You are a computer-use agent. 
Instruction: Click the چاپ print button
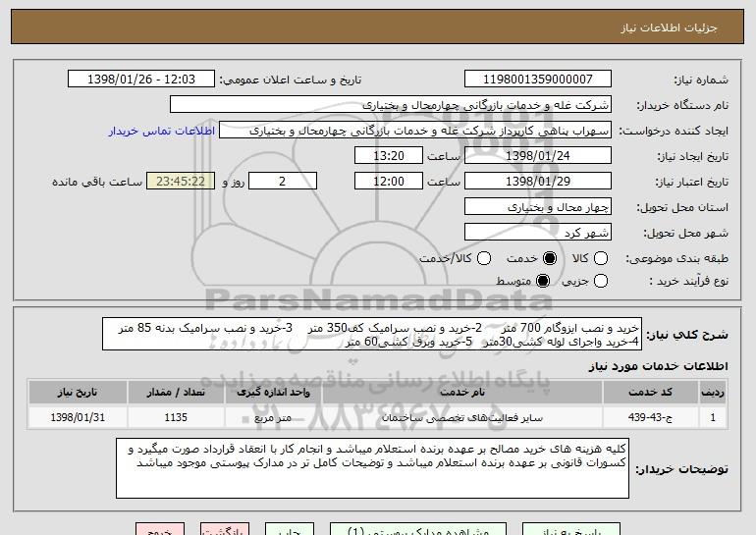pyautogui.click(x=290, y=529)
